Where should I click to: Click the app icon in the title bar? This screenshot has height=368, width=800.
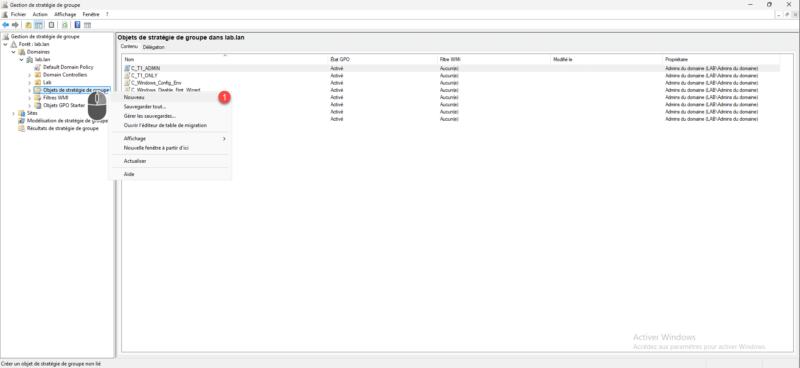point(5,5)
